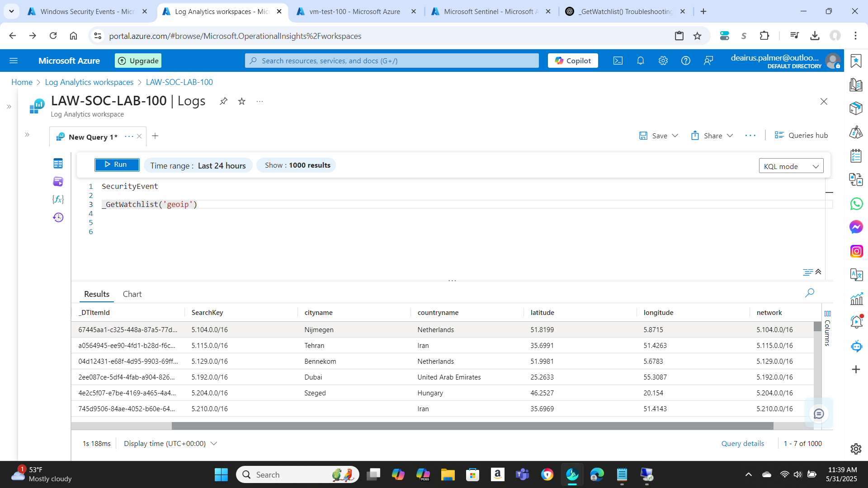Switch to the Chart tab

[x=132, y=294]
